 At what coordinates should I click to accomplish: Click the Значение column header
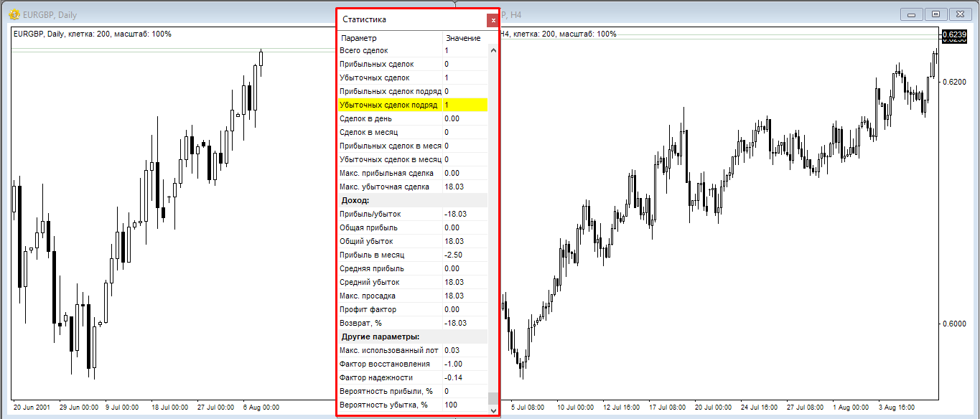463,38
